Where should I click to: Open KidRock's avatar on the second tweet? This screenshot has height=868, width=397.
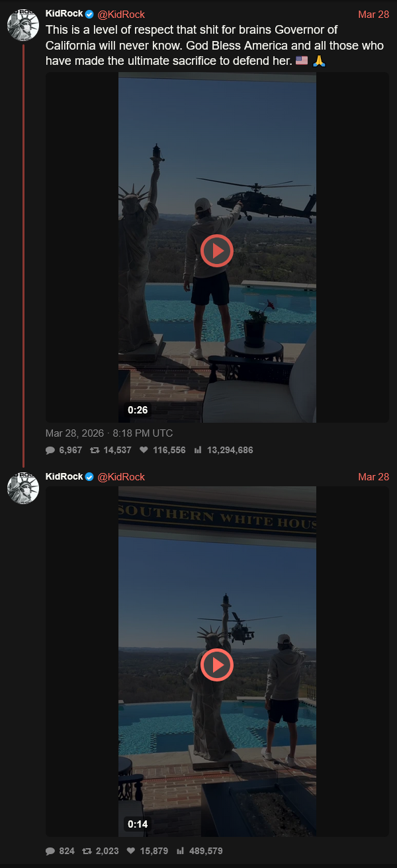(x=23, y=488)
